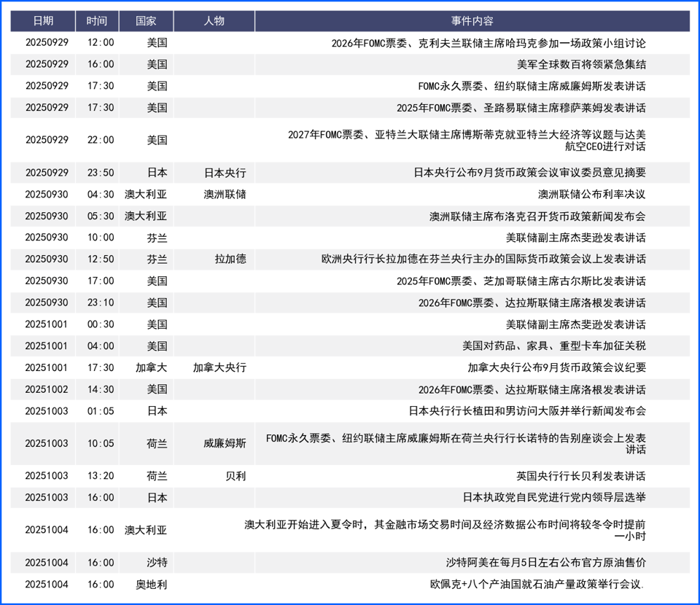Select event 纽约联储主席威廉姆斯发表讲话 at 17:30
700x605 pixels.
(x=532, y=86)
